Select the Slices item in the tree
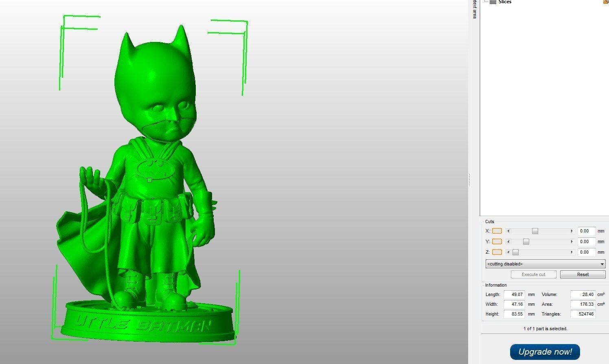 [x=504, y=2]
